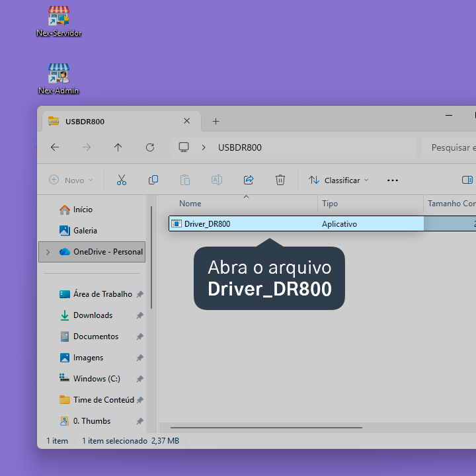Unpin Documentos using its pin icon
The image size is (476, 476).
pyautogui.click(x=139, y=337)
